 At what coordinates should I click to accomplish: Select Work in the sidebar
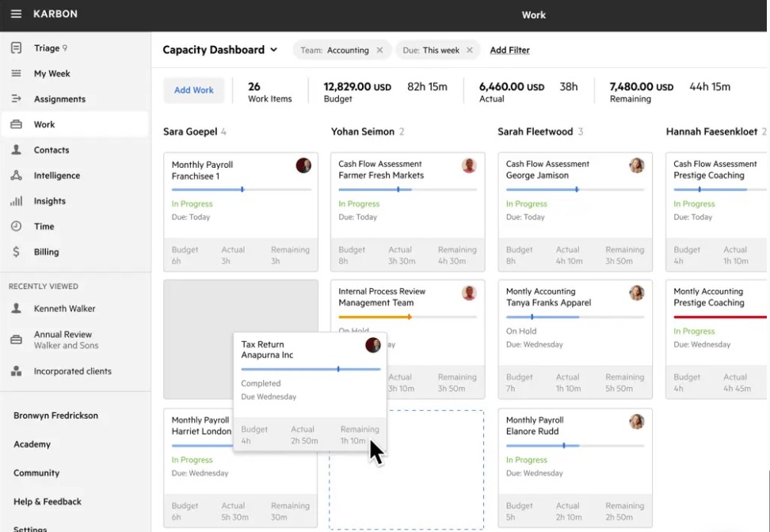coord(74,124)
